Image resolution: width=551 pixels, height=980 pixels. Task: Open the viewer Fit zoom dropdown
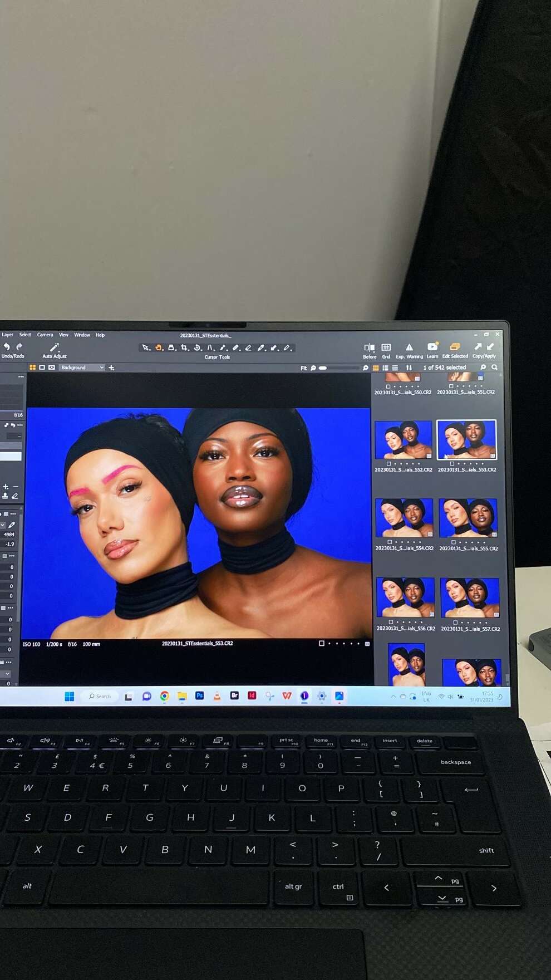pyautogui.click(x=304, y=368)
